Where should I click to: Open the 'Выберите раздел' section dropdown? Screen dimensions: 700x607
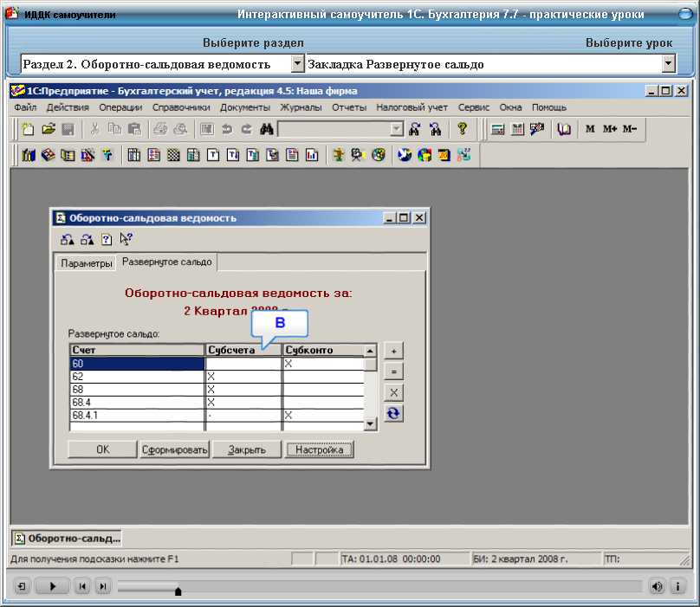point(297,64)
